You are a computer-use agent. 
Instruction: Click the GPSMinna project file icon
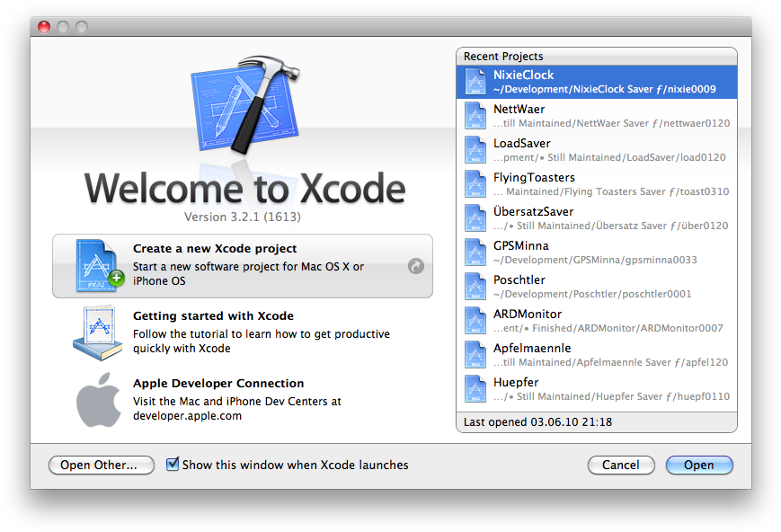pyautogui.click(x=475, y=252)
